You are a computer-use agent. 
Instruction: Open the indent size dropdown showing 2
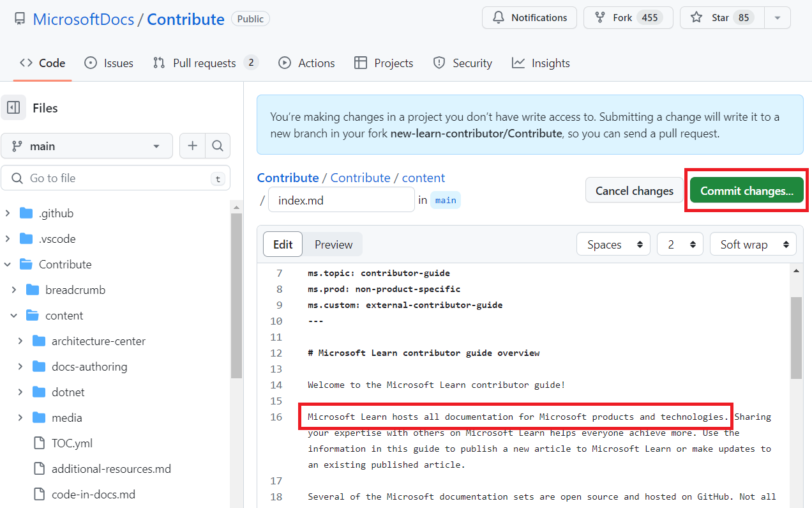(x=680, y=243)
